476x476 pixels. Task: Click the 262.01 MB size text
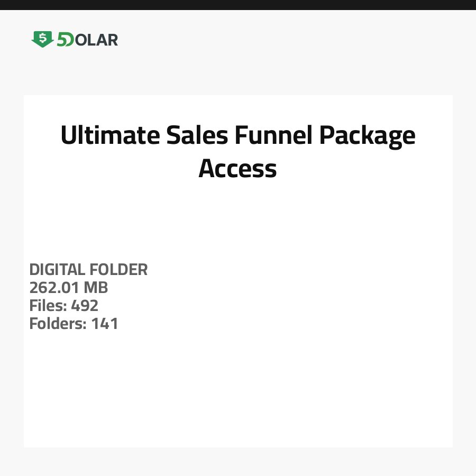(69, 288)
